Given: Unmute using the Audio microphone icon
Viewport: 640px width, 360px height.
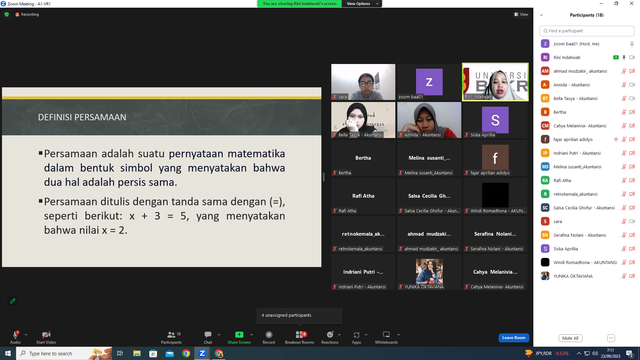Looking at the screenshot, I should (15, 335).
